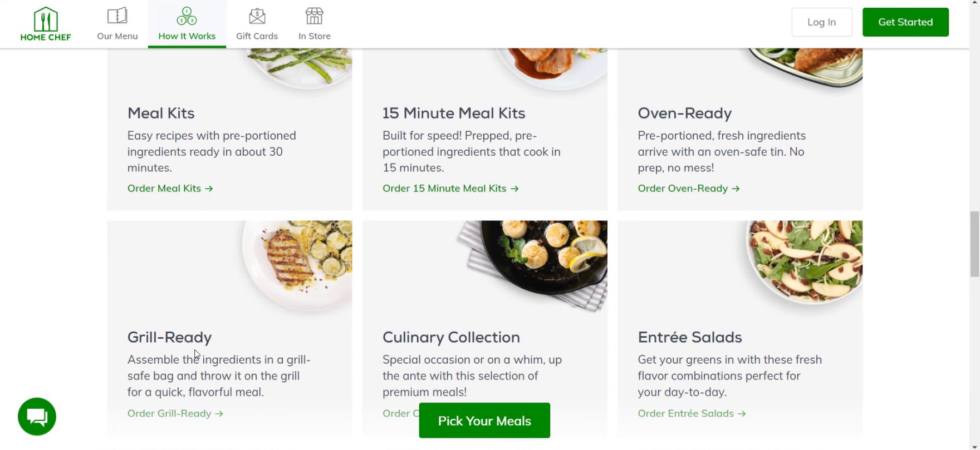Click the Home Chef logo icon
Image resolution: width=980 pixels, height=450 pixels.
point(46,19)
